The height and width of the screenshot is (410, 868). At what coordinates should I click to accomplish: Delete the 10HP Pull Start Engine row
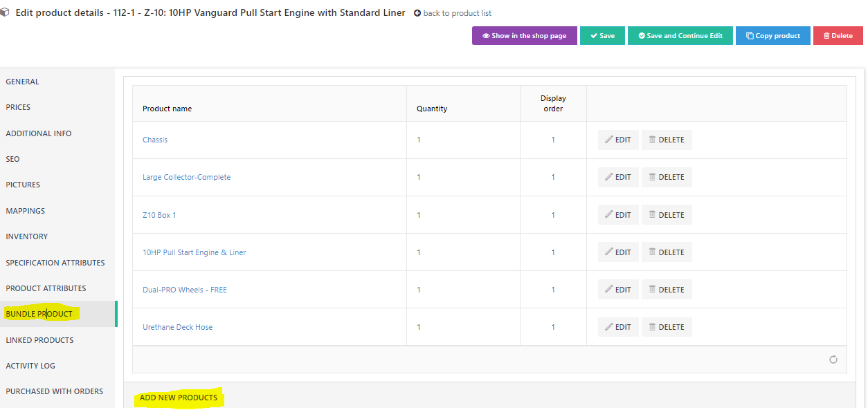tap(666, 252)
